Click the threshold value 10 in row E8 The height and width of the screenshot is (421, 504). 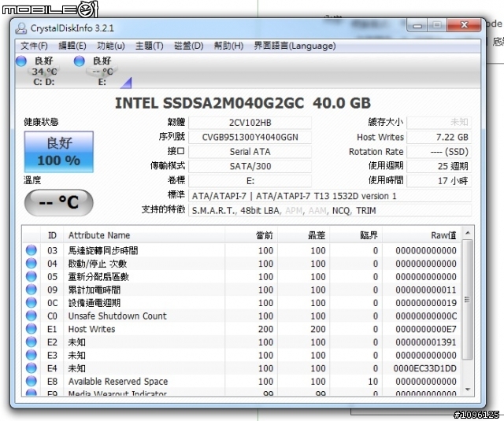[372, 382]
